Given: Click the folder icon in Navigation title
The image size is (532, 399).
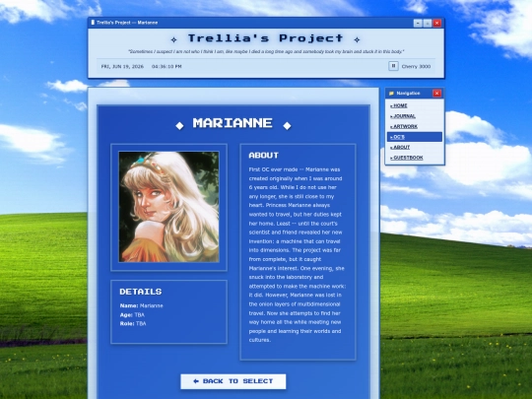Looking at the screenshot, I should click(x=391, y=94).
